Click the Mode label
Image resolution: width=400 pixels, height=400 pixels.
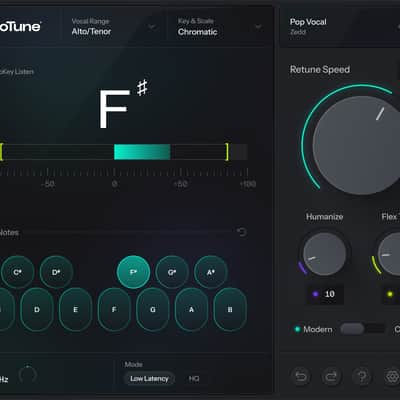[x=133, y=364]
